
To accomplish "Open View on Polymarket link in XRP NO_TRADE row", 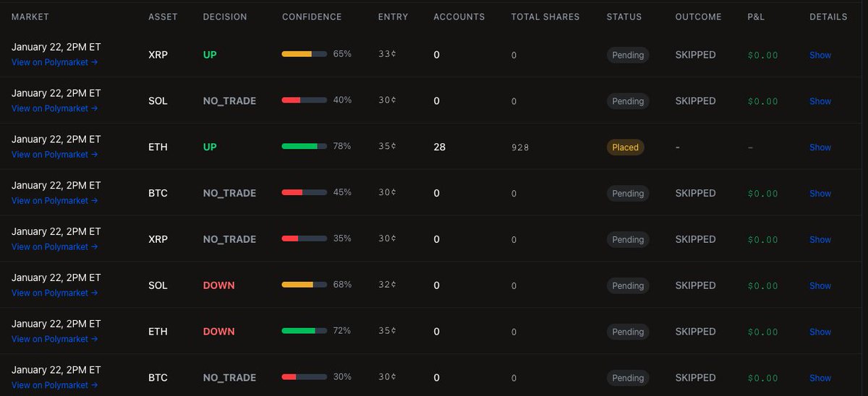I will click(54, 247).
